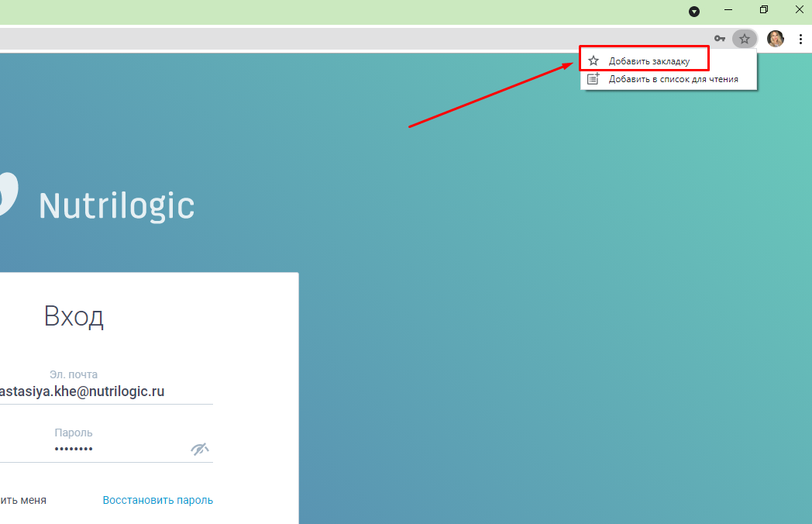Open Chrome three-dot menu
This screenshot has width=812, height=524.
tap(800, 39)
